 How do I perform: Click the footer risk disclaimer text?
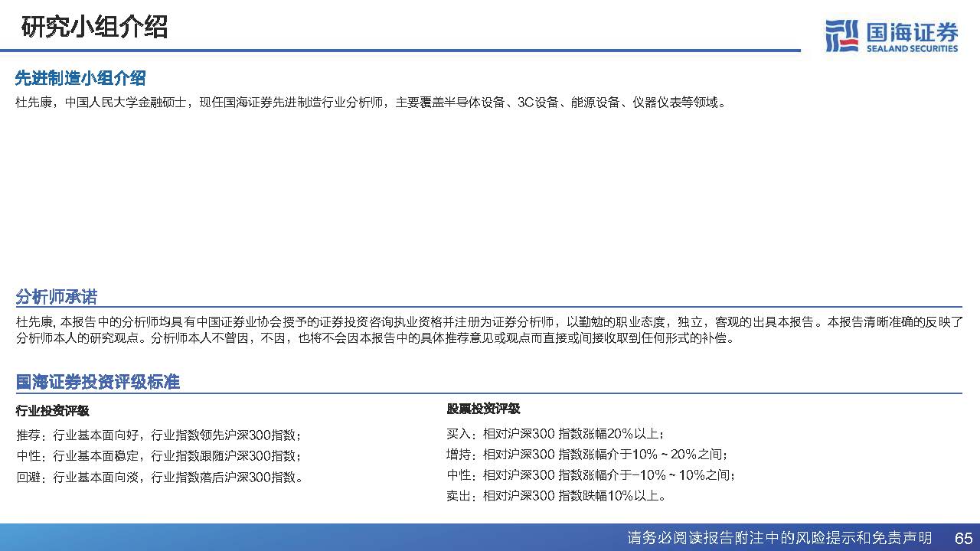point(779,538)
